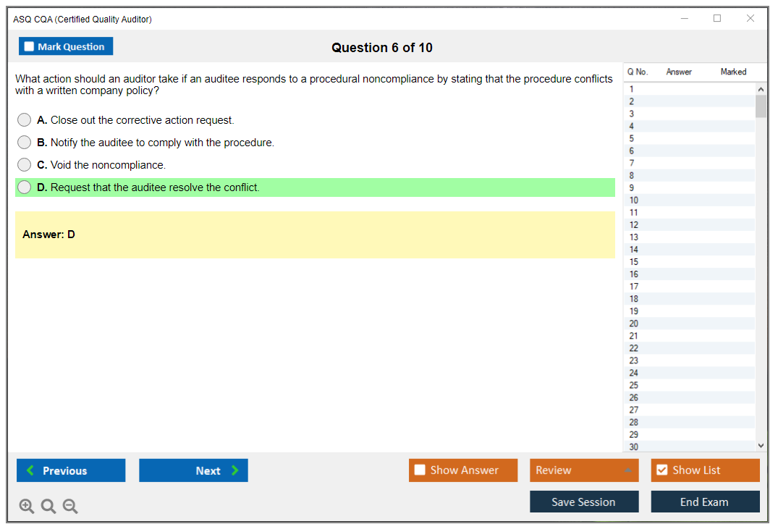Select option D radio button
The width and height of the screenshot is (778, 532).
tap(25, 187)
